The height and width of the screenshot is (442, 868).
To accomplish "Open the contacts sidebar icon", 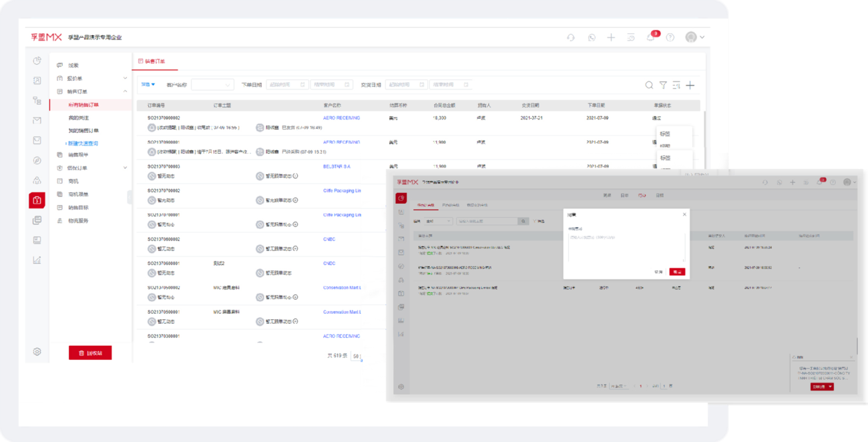I will pos(37,81).
